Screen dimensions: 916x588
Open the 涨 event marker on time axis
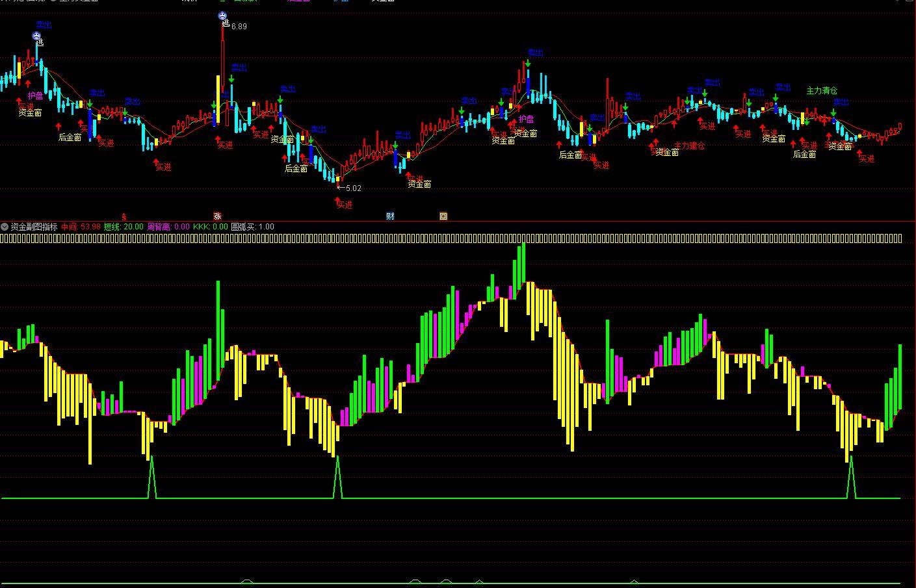tap(217, 216)
